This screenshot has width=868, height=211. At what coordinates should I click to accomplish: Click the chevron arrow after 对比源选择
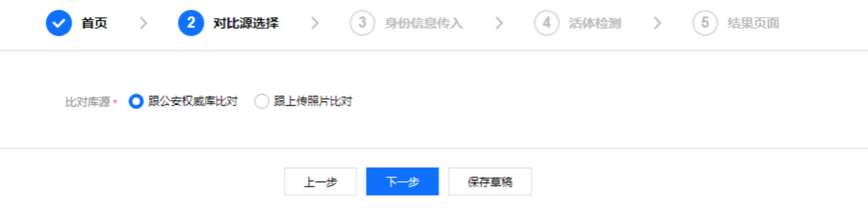[315, 23]
